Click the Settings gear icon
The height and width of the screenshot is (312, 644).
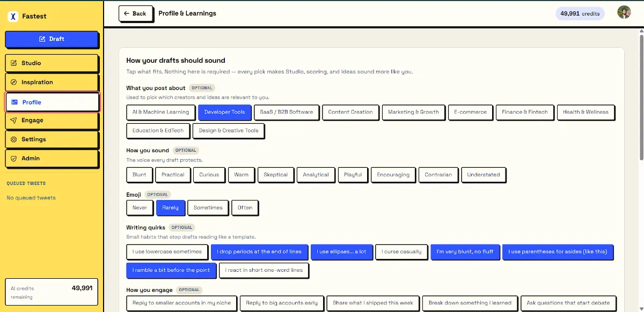point(14,139)
